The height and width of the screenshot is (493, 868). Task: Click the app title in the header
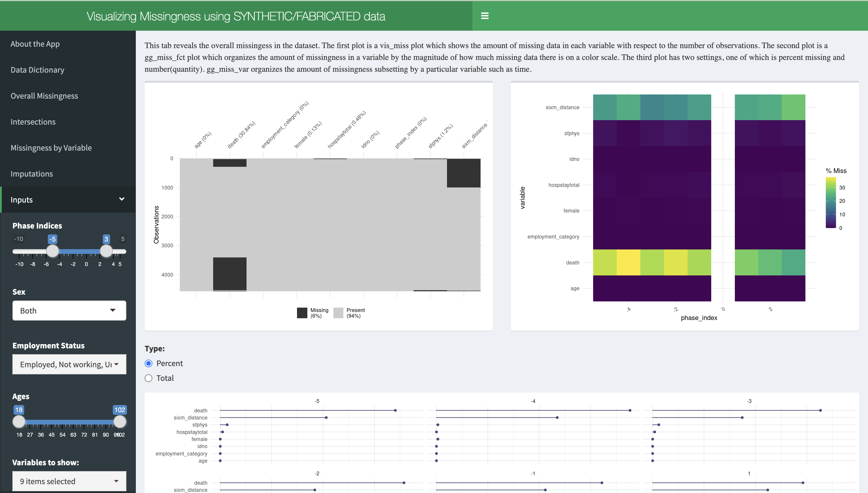(x=236, y=16)
